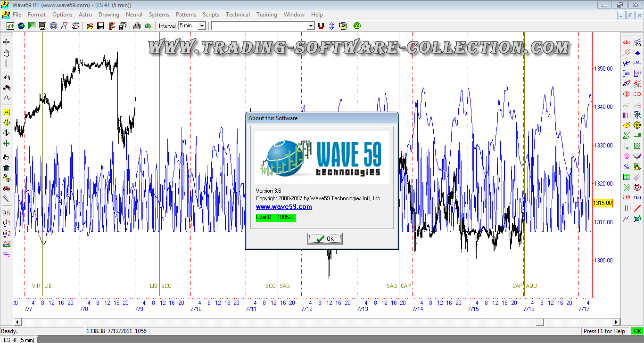Pick the red 'abc' text tool
This screenshot has width=644, height=343.
(627, 42)
